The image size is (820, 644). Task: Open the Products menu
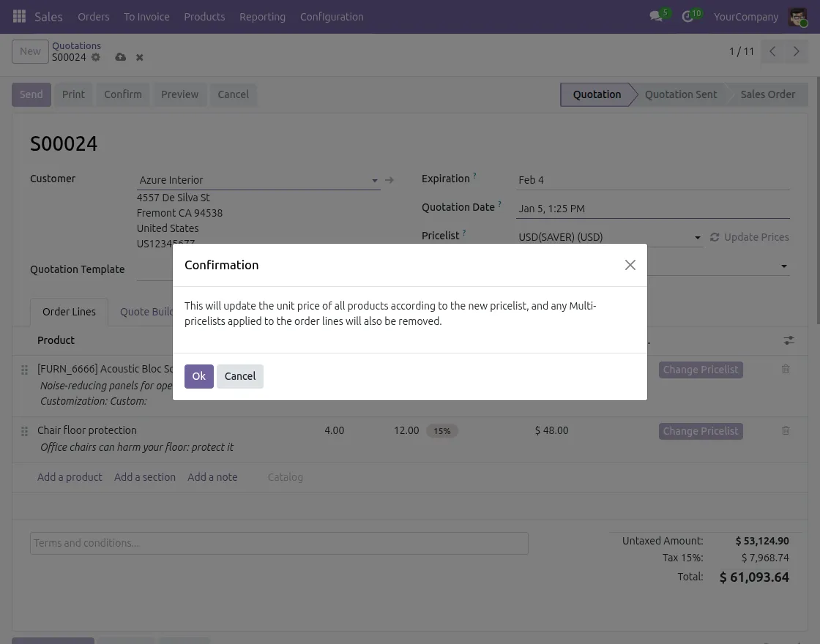(204, 17)
